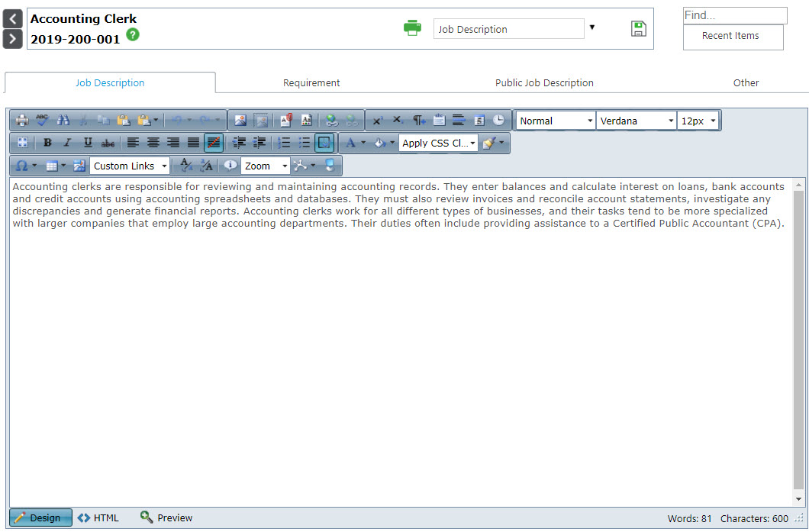Toggle italic formatting
The width and height of the screenshot is (809, 532).
click(x=67, y=143)
